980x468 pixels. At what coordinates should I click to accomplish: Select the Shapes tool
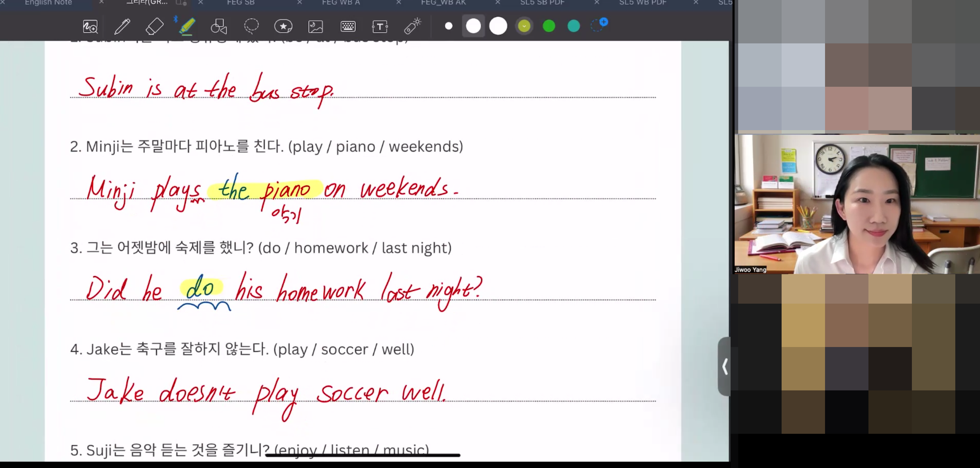(219, 27)
